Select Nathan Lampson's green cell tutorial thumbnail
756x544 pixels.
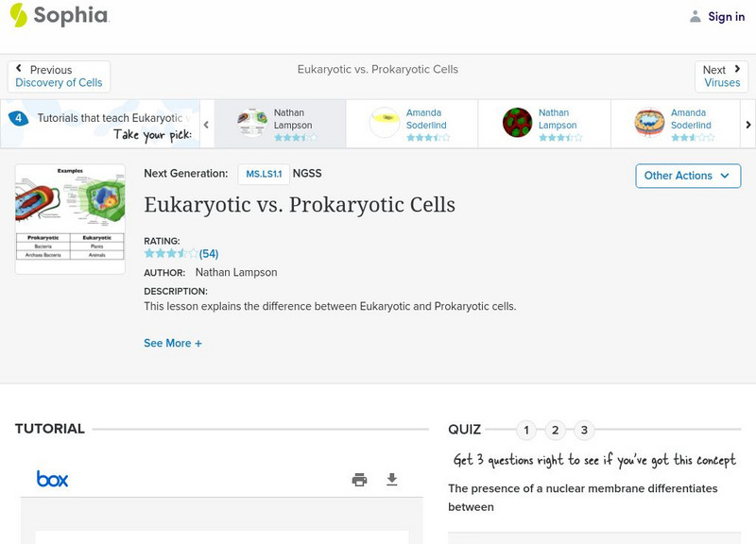pyautogui.click(x=517, y=123)
